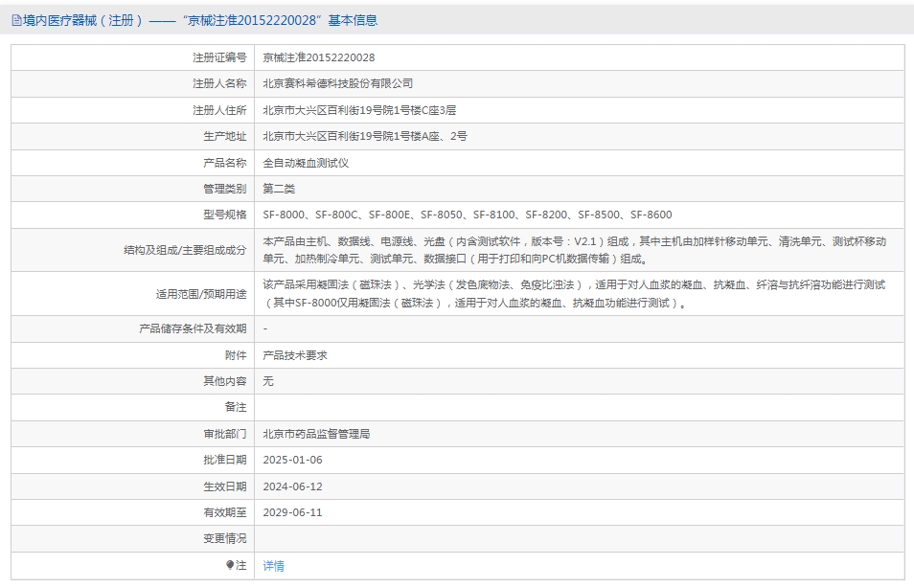Click the document icon before the page title
This screenshot has height=588, width=914.
tap(18, 18)
